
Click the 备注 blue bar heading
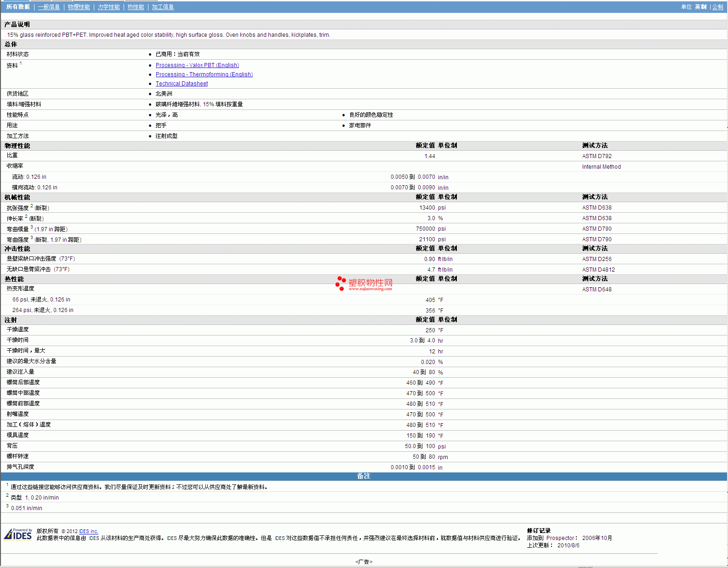coord(364,476)
